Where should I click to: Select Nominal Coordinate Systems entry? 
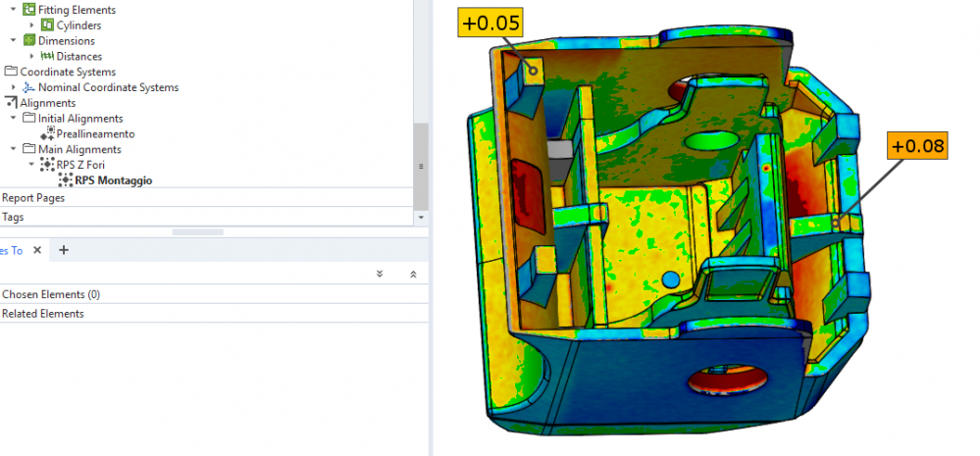pos(109,87)
